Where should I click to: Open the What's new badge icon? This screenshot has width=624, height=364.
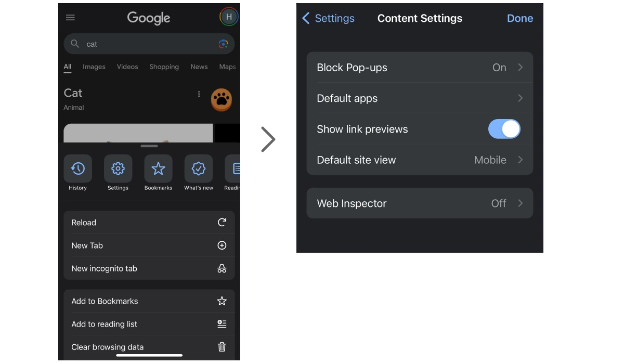[x=199, y=168]
